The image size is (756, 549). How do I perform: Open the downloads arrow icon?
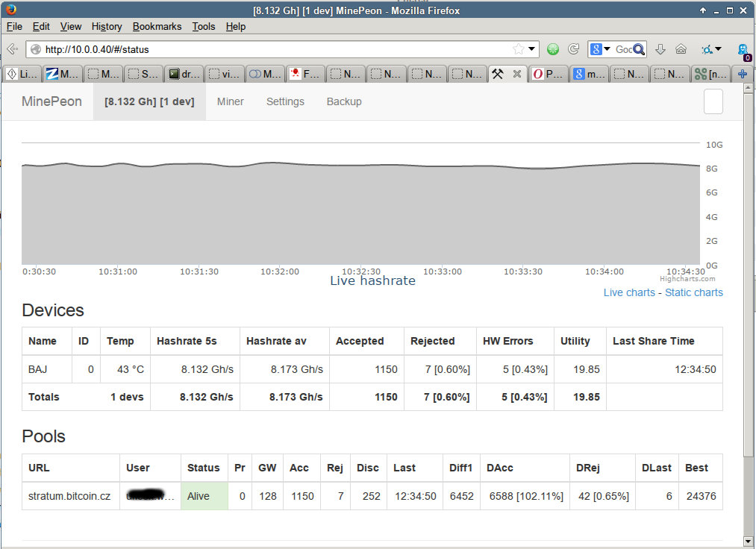(x=660, y=49)
